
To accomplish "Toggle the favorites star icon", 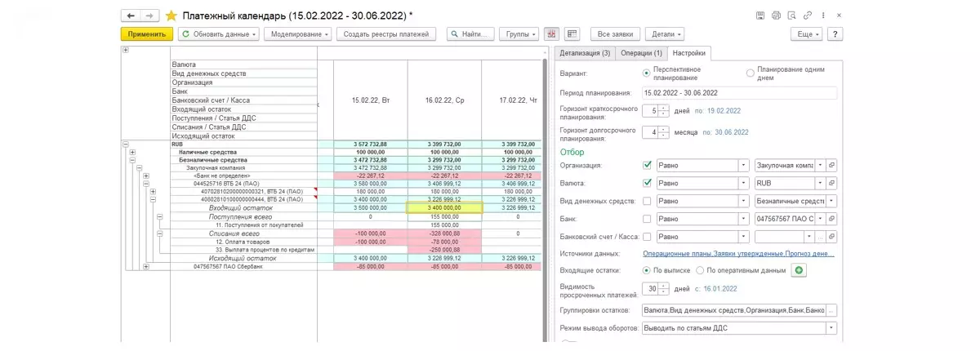I will point(171,16).
